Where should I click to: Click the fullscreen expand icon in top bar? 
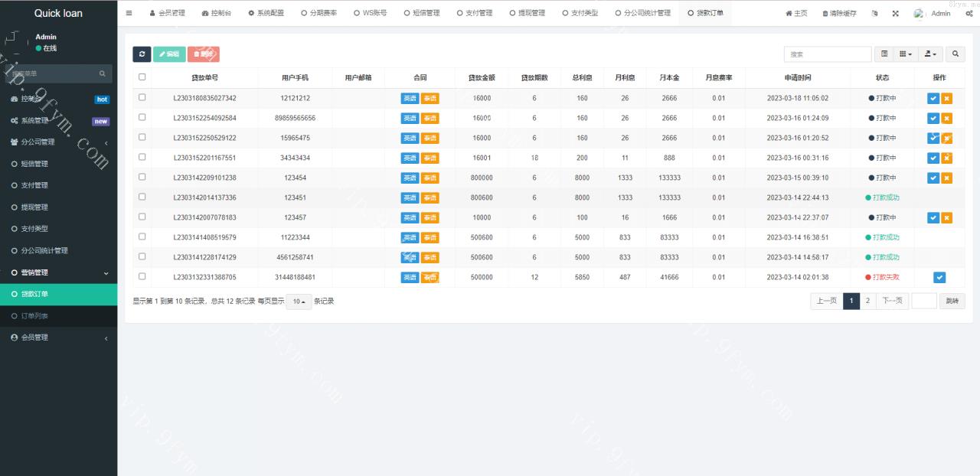[x=896, y=12]
